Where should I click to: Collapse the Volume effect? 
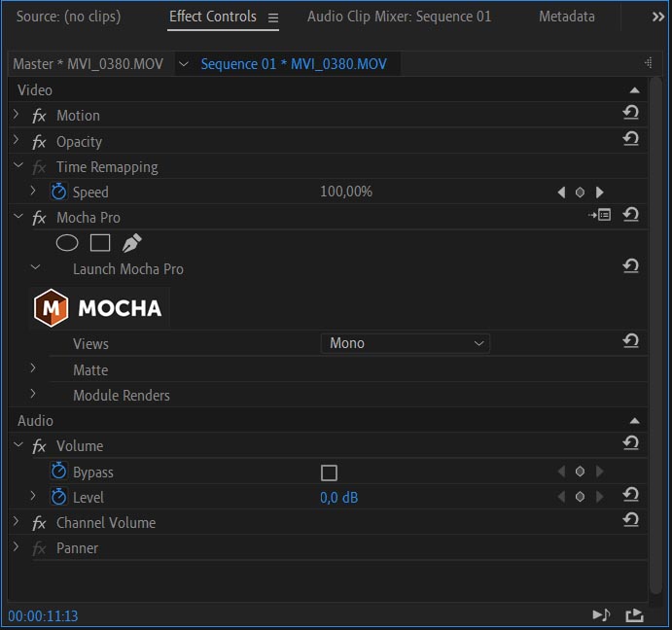coord(18,444)
